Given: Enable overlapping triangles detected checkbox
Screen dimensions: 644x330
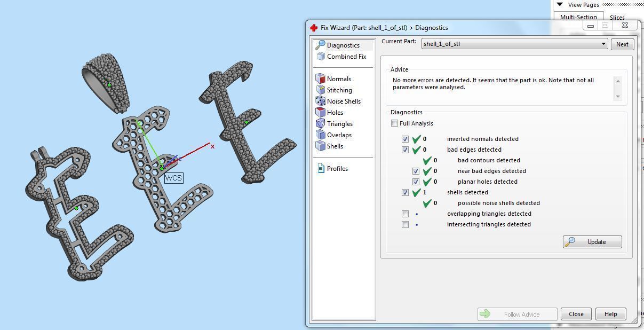Looking at the screenshot, I should point(405,214).
